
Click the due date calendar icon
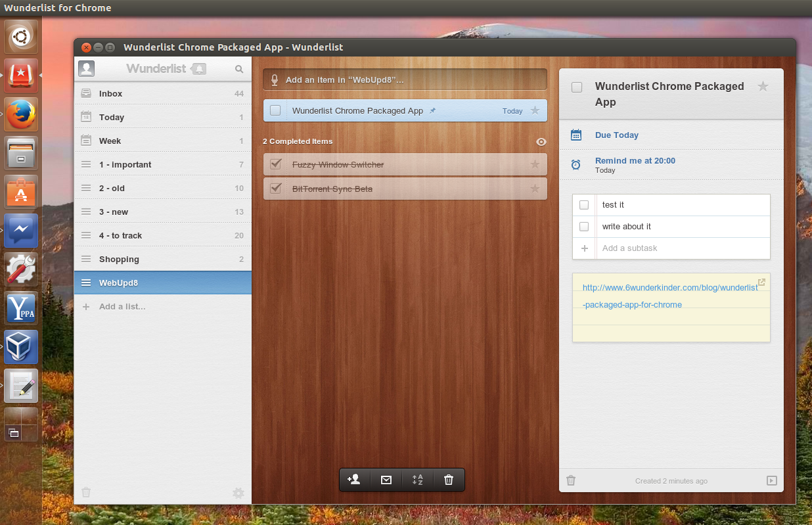(x=576, y=135)
